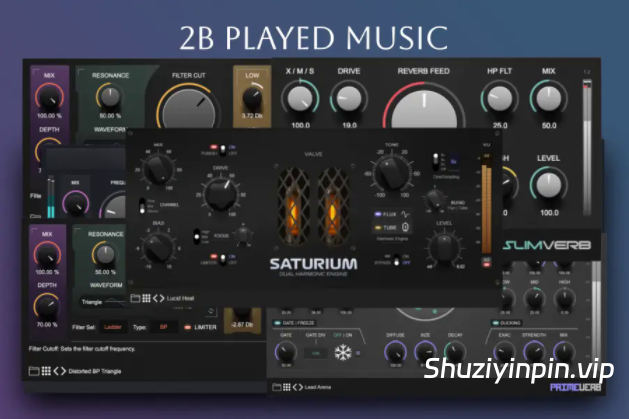629x419 pixels.
Task: Click the SlimVerb Drive knob showing 19.0
Action: [349, 99]
